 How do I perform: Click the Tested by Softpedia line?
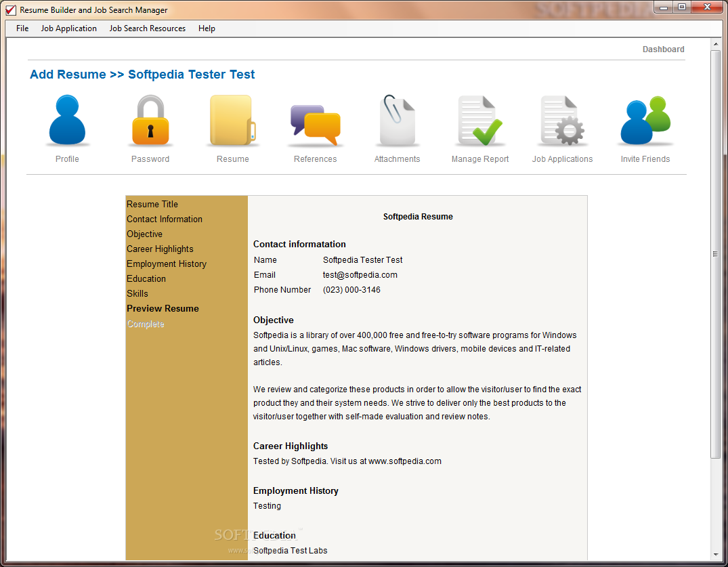(347, 461)
